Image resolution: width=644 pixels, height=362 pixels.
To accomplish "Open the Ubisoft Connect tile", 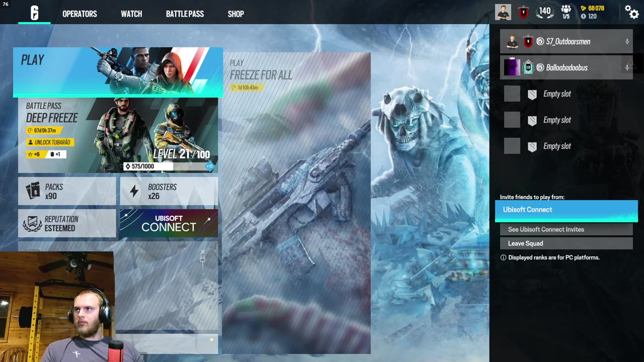I will click(169, 223).
